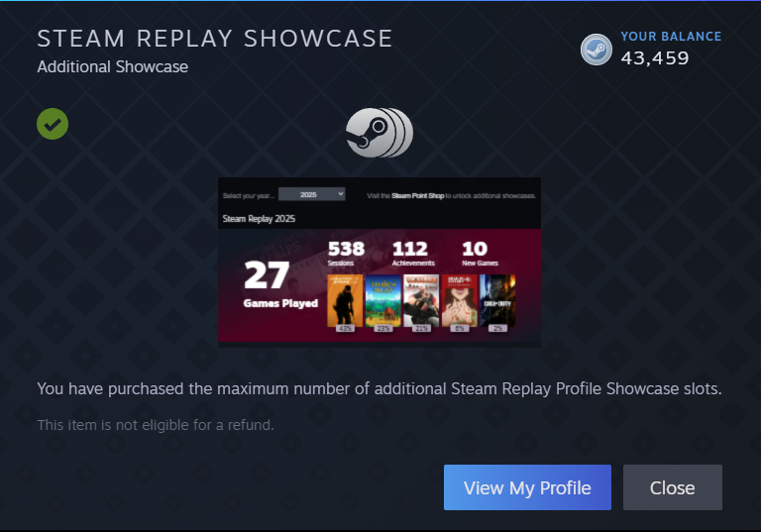
Task: Select the red cover with hands thumbnail
Action: click(459, 300)
